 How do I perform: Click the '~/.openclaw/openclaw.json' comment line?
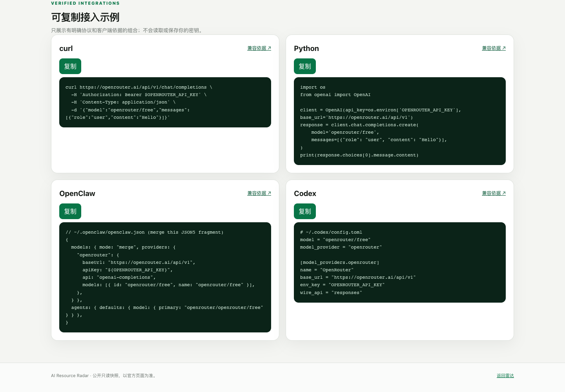tap(144, 232)
